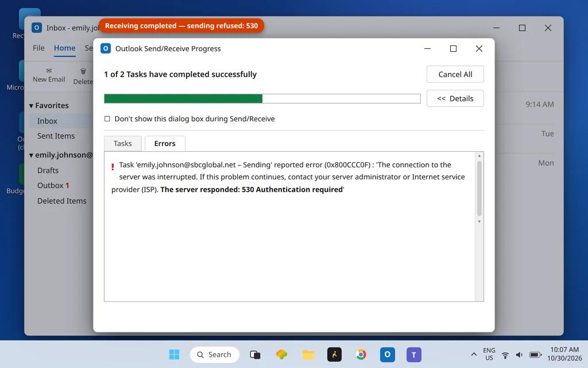Open the Inbox folder under Favorites
Screen dimensions: 588x368
[47, 121]
